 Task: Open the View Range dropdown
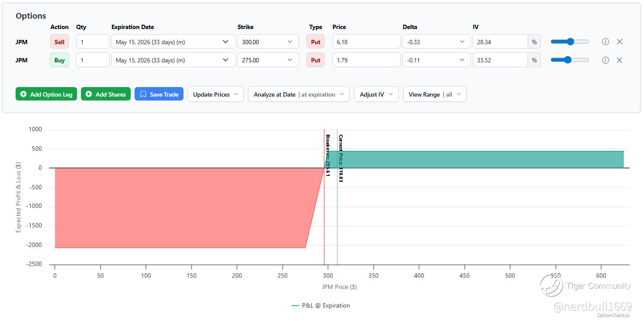(435, 94)
